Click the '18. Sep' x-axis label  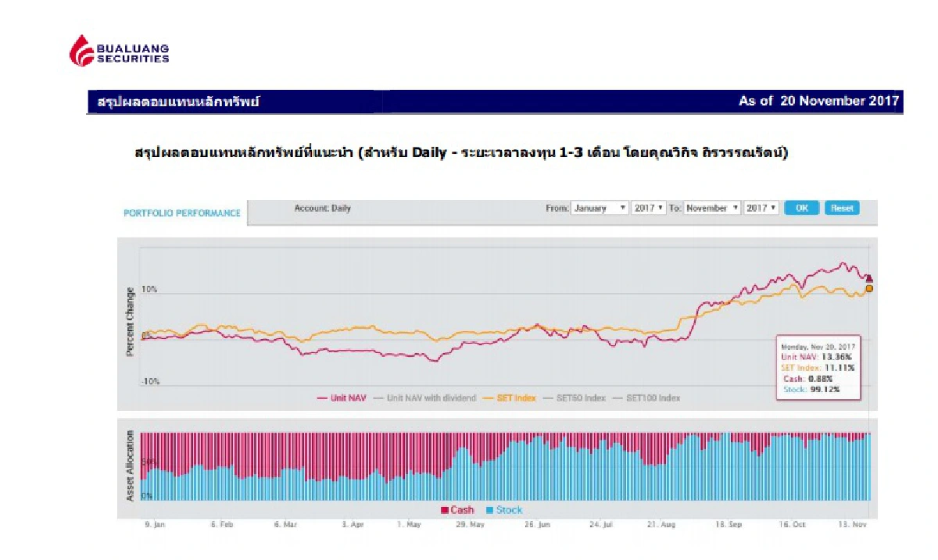[730, 526]
